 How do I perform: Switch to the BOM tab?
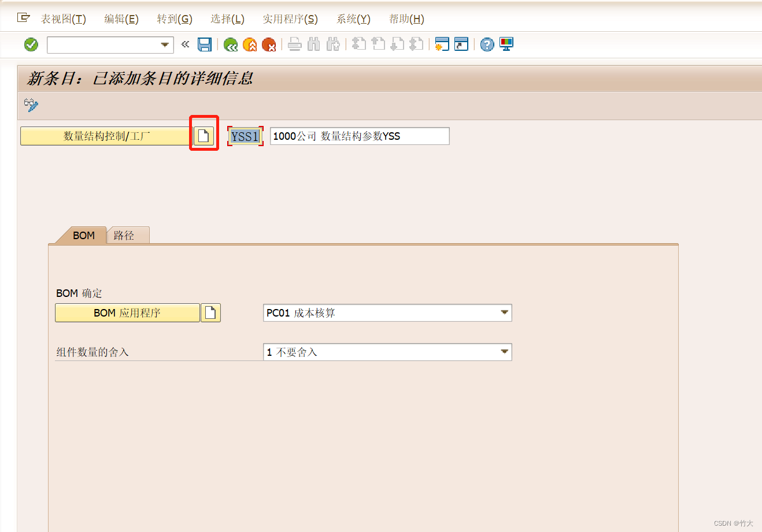(x=83, y=235)
